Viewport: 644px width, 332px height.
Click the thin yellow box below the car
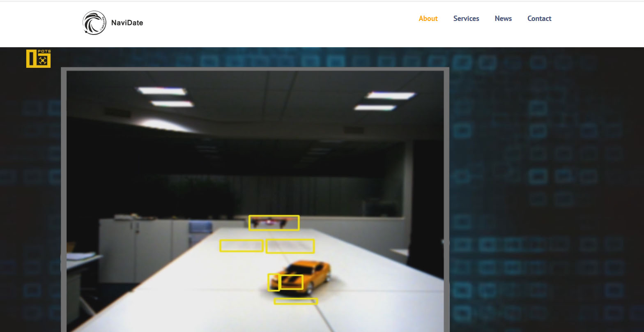296,301
